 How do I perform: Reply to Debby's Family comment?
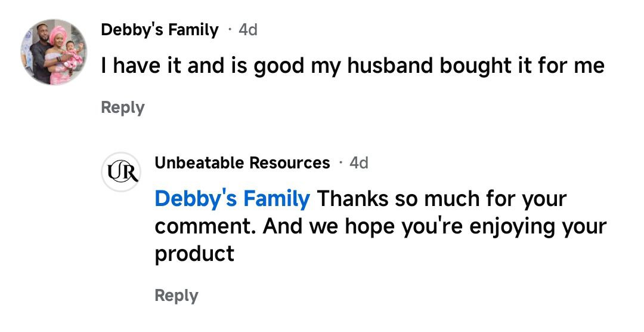click(123, 107)
